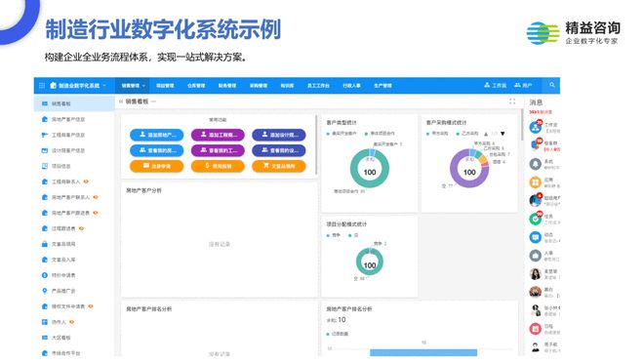Open 销售看板 in the left sidebar
The width and height of the screenshot is (644, 363).
click(74, 103)
